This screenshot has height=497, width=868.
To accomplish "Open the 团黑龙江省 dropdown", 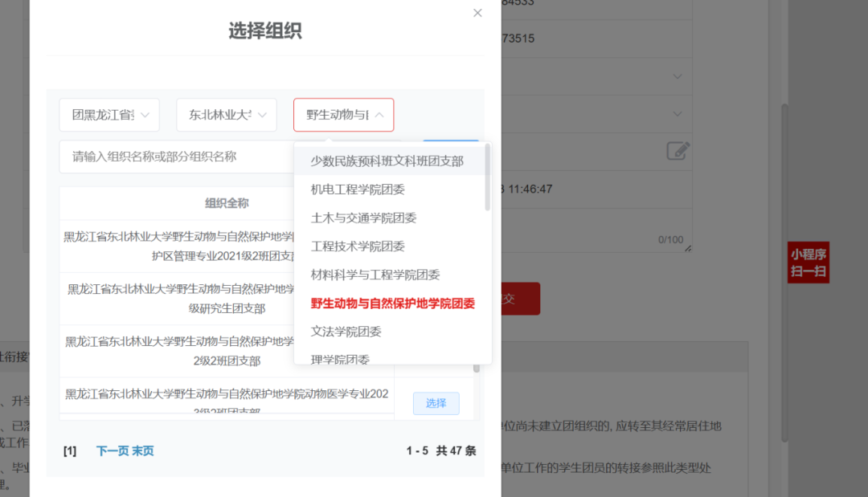I will pyautogui.click(x=109, y=115).
